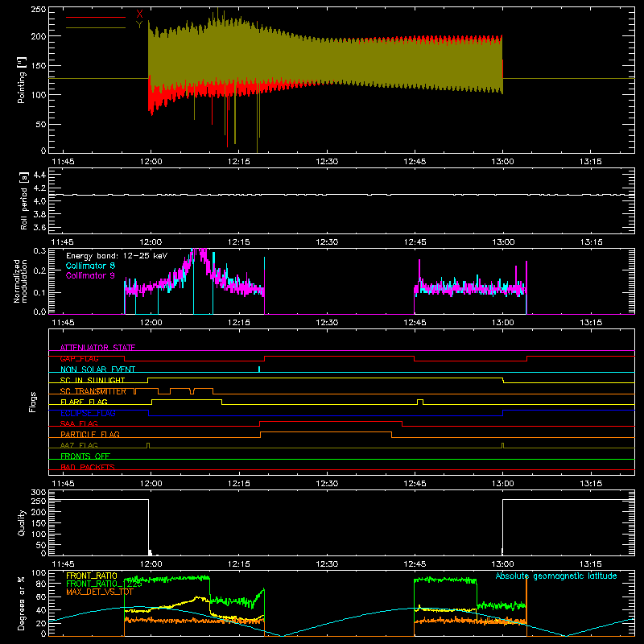Click the cyan Collimator 8 legend label
The height and width of the screenshot is (644, 644).
[x=90, y=266]
